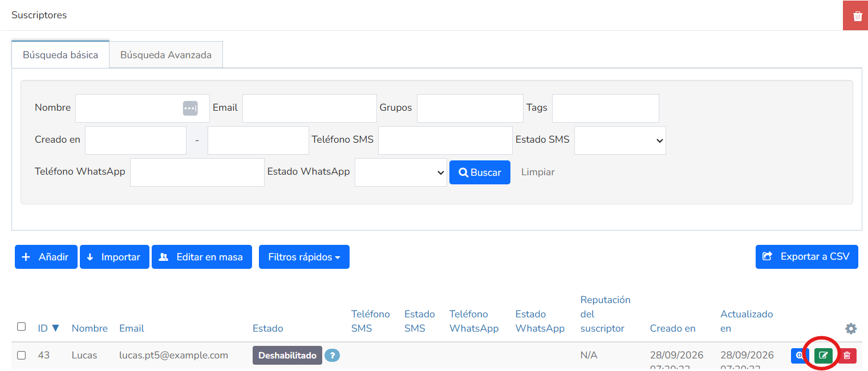Click the N/A reputation value

point(589,356)
